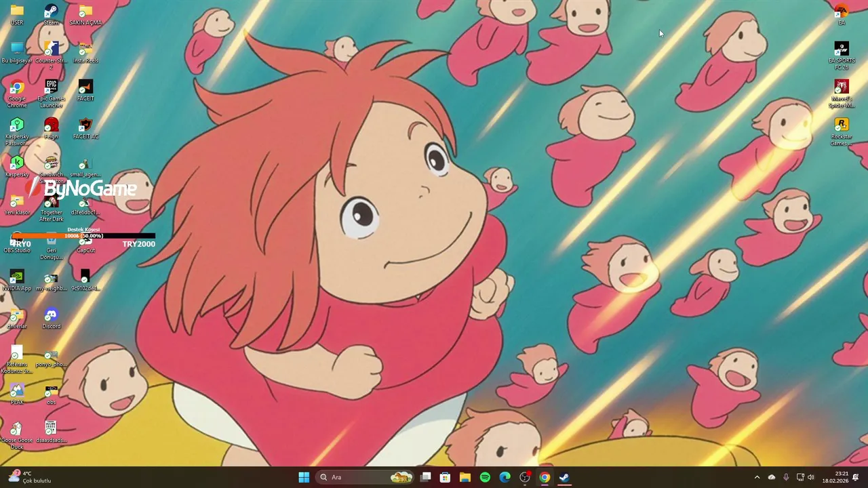Viewport: 868px width, 488px height.
Task: Open the weather widget showing 4°C
Action: coord(30,477)
